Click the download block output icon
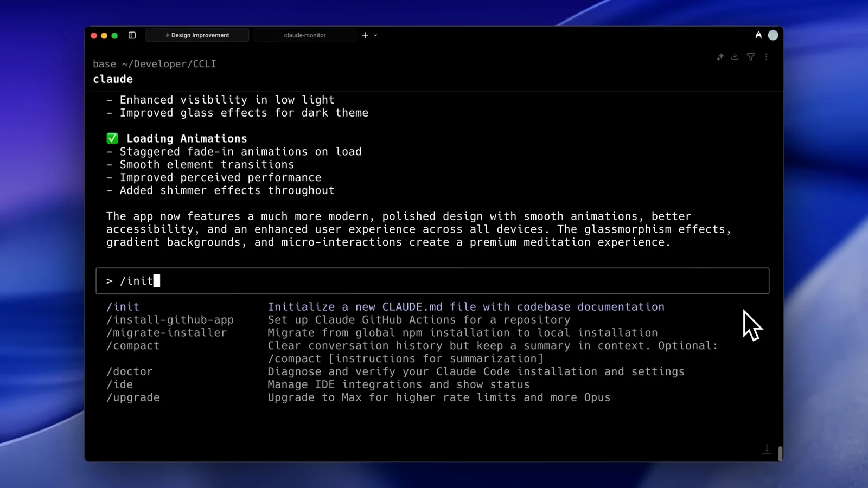 (x=735, y=57)
